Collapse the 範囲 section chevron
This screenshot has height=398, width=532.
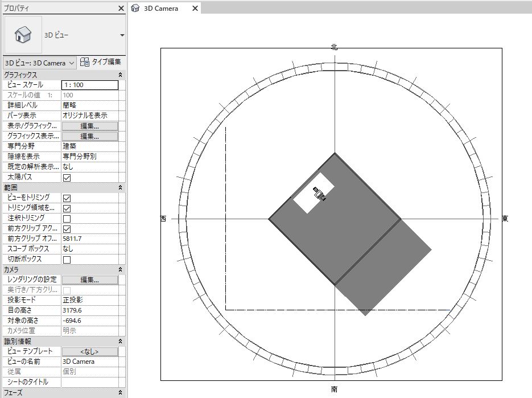120,187
